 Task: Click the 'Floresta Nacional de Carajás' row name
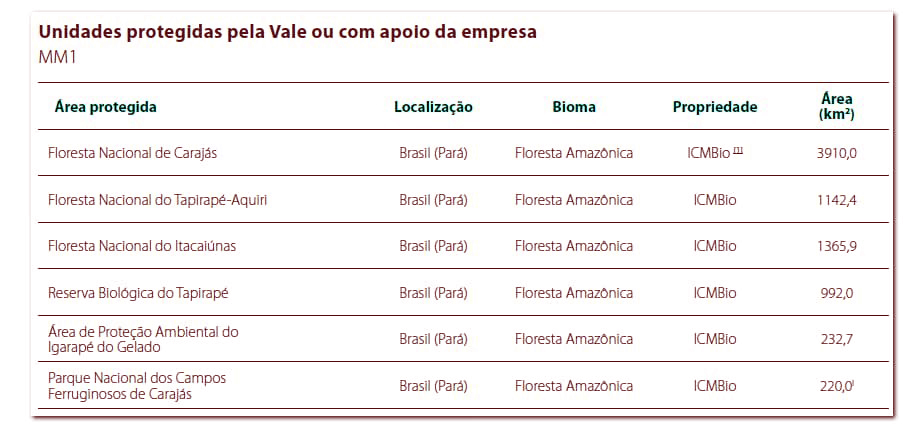coord(133,153)
